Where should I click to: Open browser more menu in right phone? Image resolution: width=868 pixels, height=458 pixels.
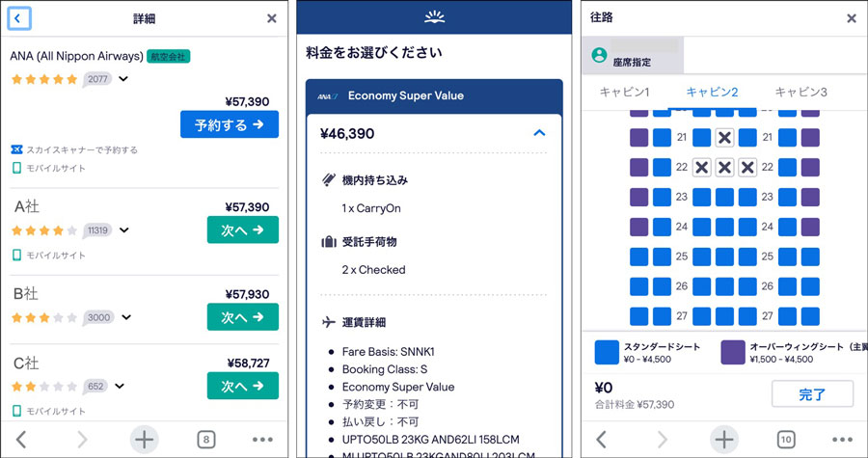point(843,440)
